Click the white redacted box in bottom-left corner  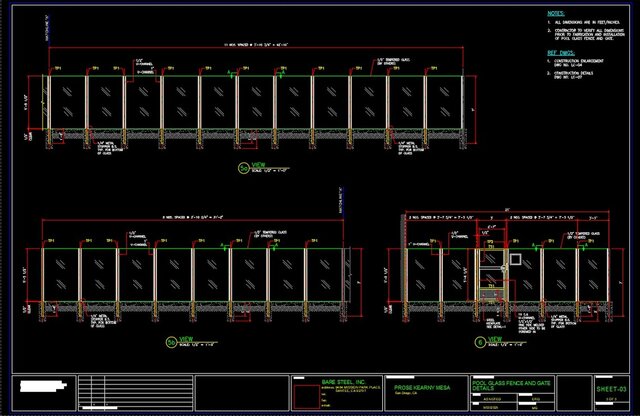pos(46,382)
